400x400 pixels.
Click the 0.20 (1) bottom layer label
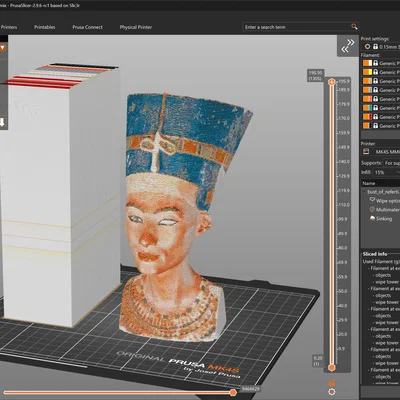point(318,361)
